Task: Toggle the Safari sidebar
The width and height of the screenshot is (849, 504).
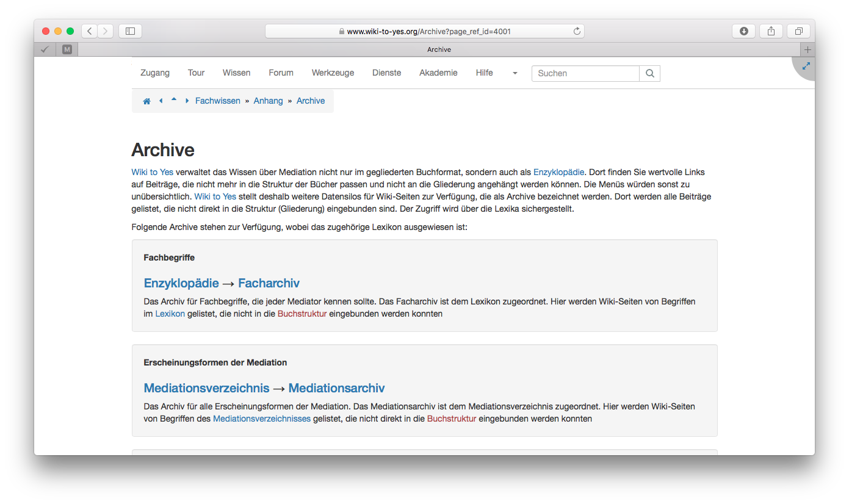Action: [x=130, y=31]
